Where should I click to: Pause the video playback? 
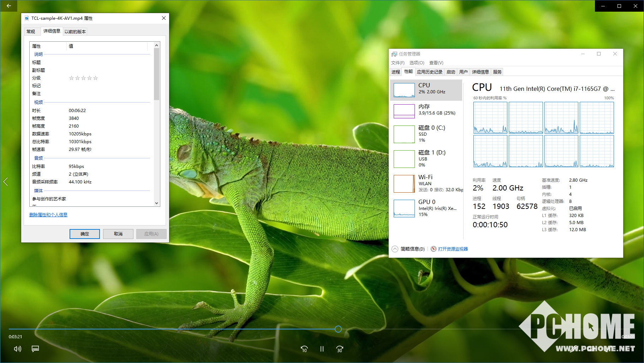click(322, 349)
